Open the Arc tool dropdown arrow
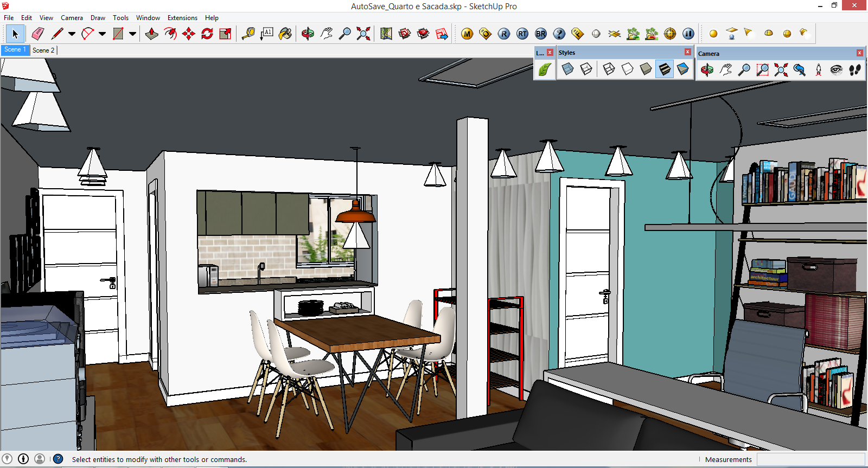 (x=102, y=34)
